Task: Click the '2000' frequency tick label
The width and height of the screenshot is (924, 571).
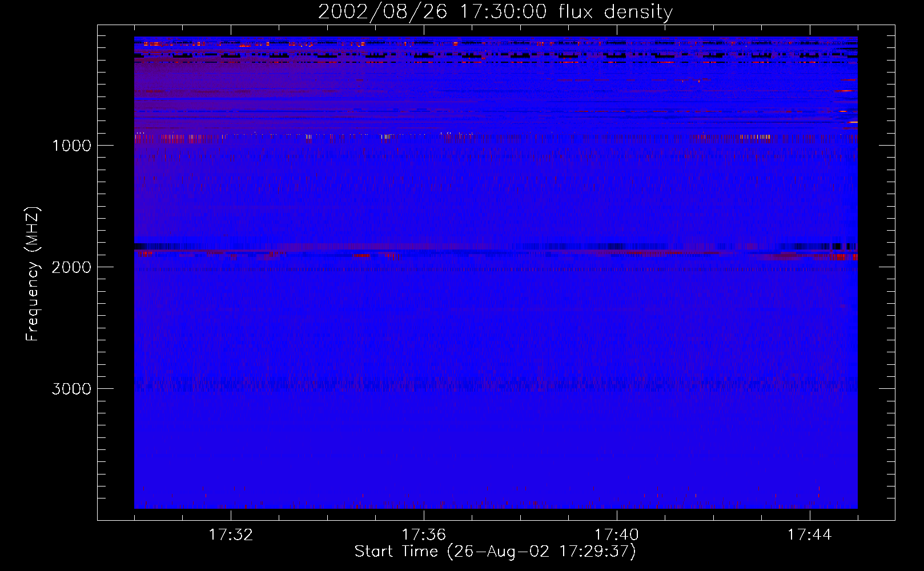Action: (x=71, y=267)
